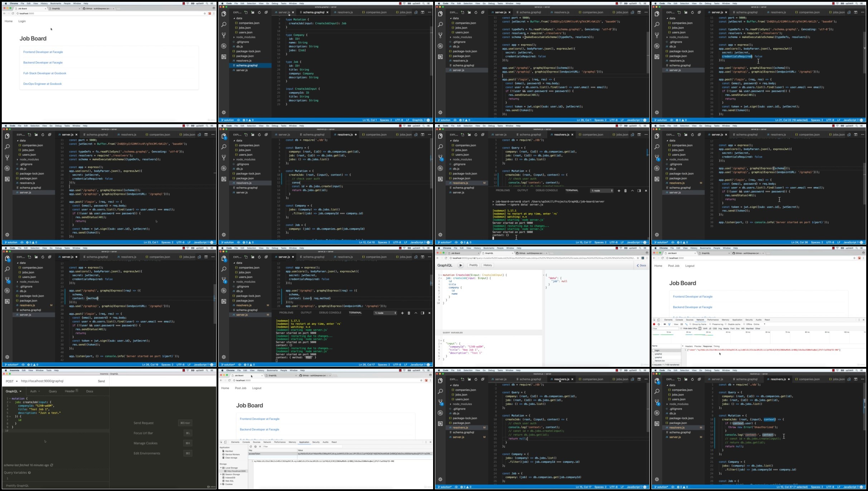Click the clear network log icon in DevTools
The width and height of the screenshot is (868, 491).
(x=659, y=324)
